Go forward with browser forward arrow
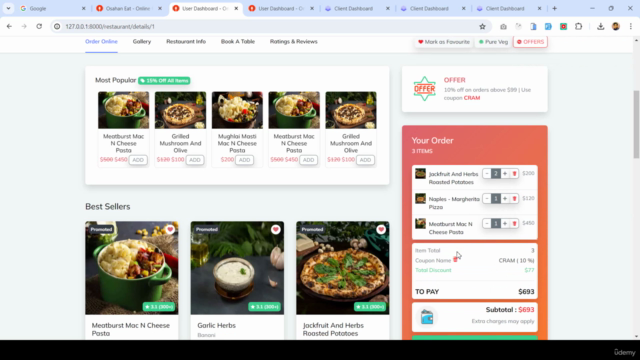Image resolution: width=640 pixels, height=360 pixels. coord(24,27)
